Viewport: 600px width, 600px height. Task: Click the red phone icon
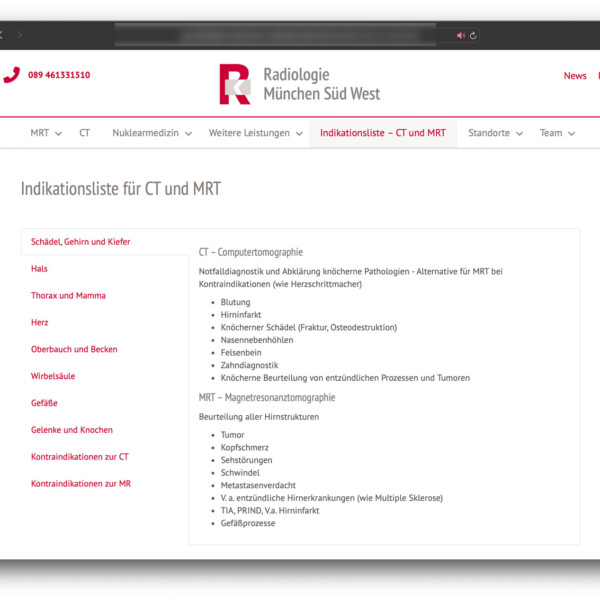coord(11,75)
